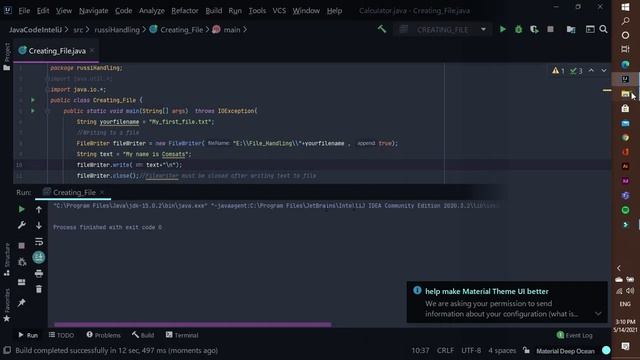Toggle the read-only lock in status bar

527,351
